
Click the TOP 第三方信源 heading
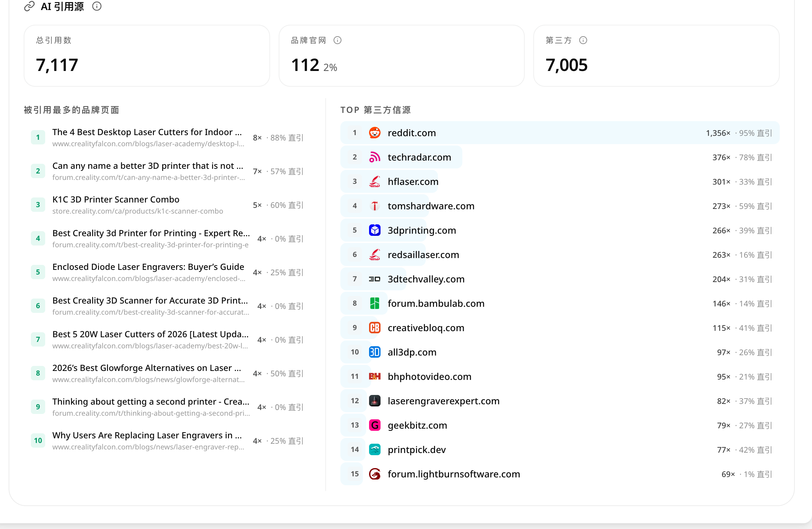tap(376, 110)
